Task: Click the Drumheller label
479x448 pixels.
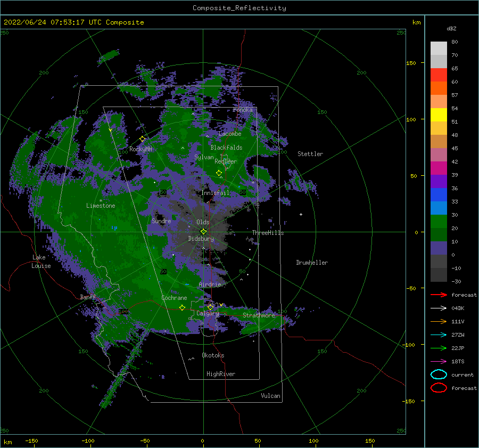Action: (312, 263)
